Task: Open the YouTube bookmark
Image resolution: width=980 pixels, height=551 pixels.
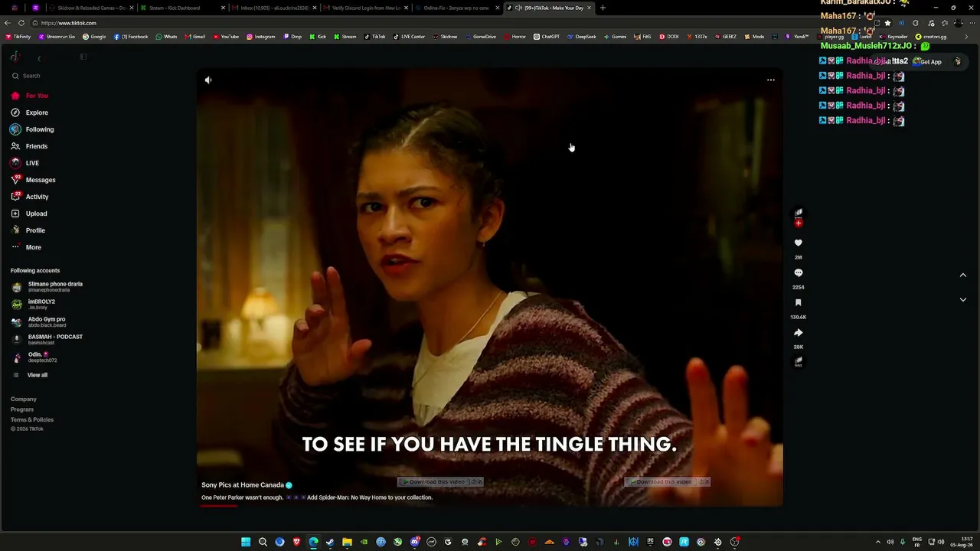Action: [226, 37]
